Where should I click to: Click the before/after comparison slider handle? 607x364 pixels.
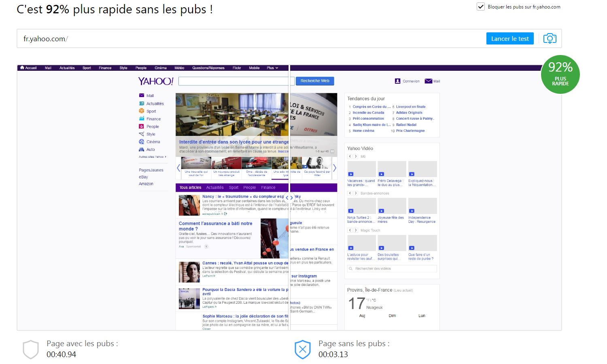point(289,198)
